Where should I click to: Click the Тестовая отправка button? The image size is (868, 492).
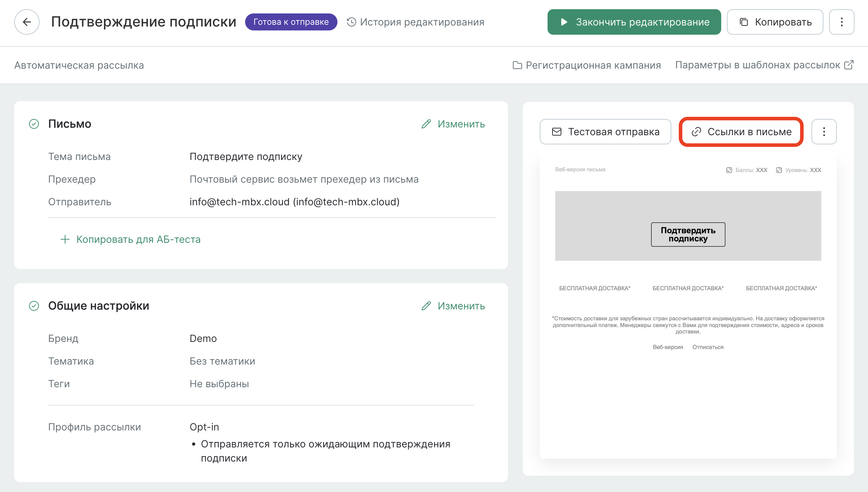tap(605, 132)
